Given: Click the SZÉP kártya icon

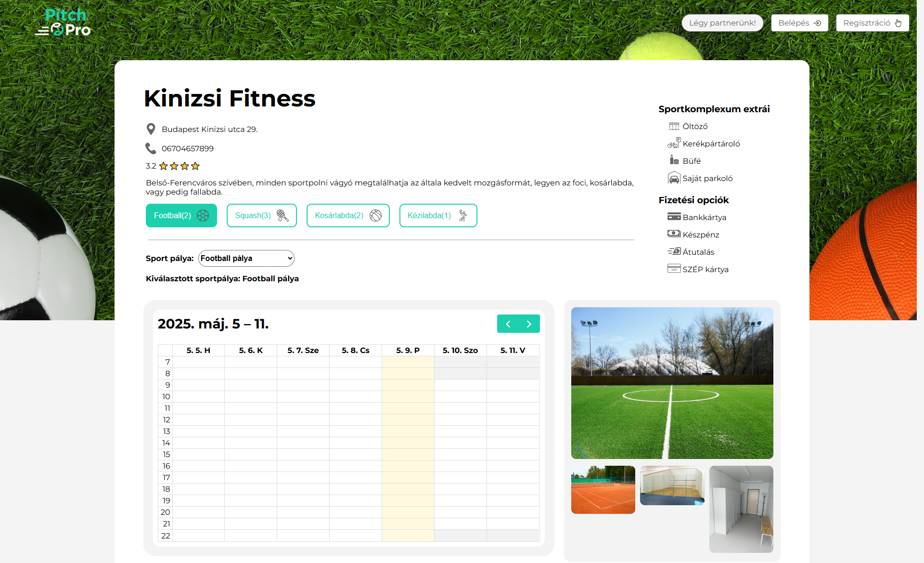Looking at the screenshot, I should pyautogui.click(x=674, y=269).
